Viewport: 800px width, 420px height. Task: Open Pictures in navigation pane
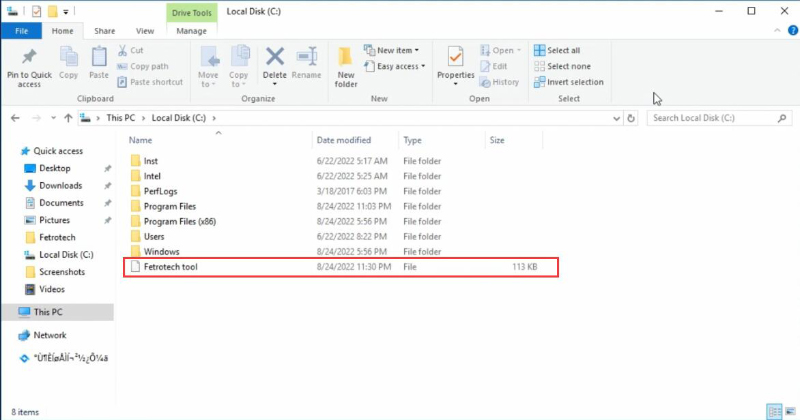click(54, 220)
